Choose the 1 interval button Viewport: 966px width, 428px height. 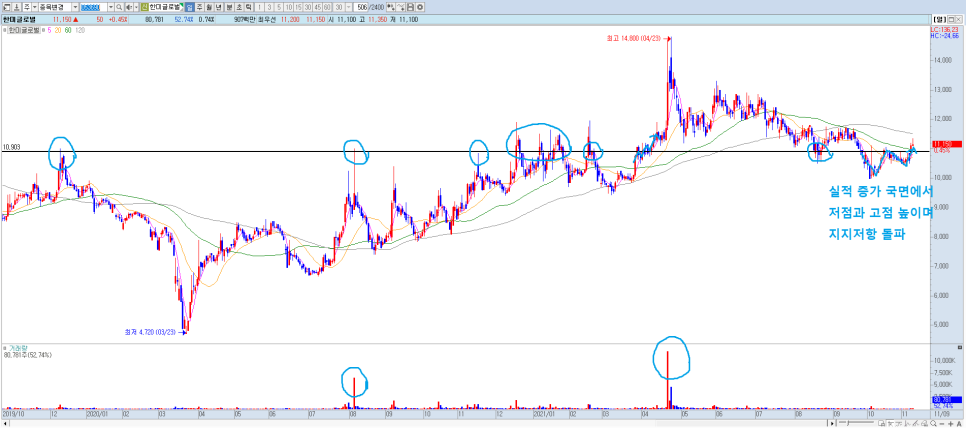click(x=259, y=7)
